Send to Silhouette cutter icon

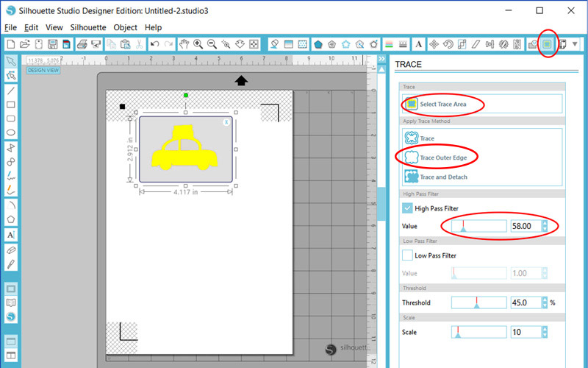(96, 44)
